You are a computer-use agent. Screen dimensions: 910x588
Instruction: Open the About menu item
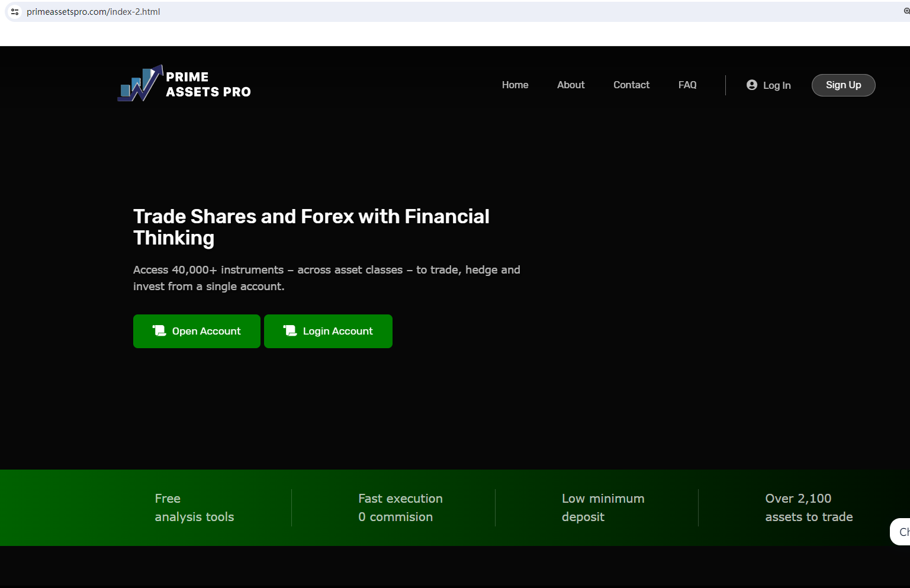[571, 85]
